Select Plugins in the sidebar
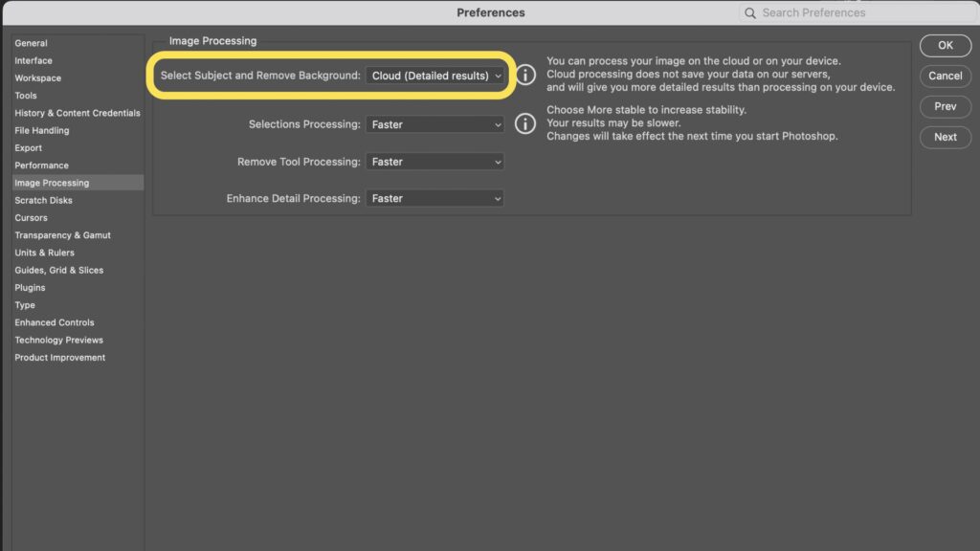Image resolution: width=980 pixels, height=551 pixels. coord(30,288)
